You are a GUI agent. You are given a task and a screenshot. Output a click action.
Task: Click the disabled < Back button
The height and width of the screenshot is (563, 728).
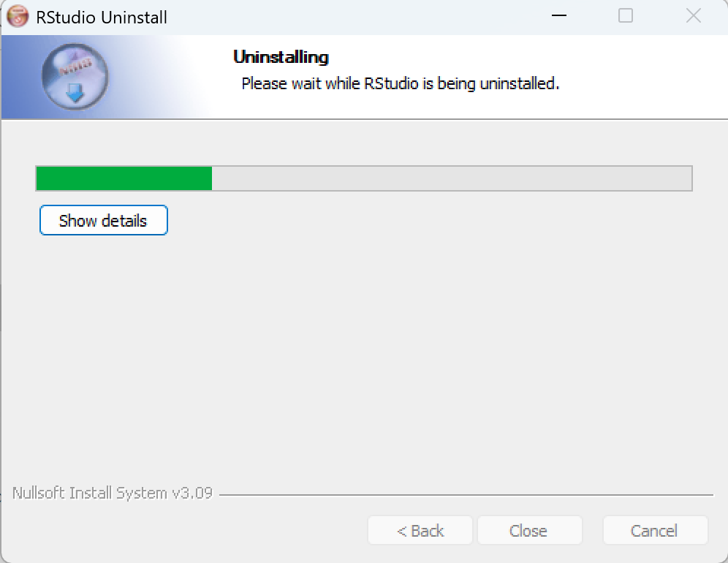[x=420, y=530]
